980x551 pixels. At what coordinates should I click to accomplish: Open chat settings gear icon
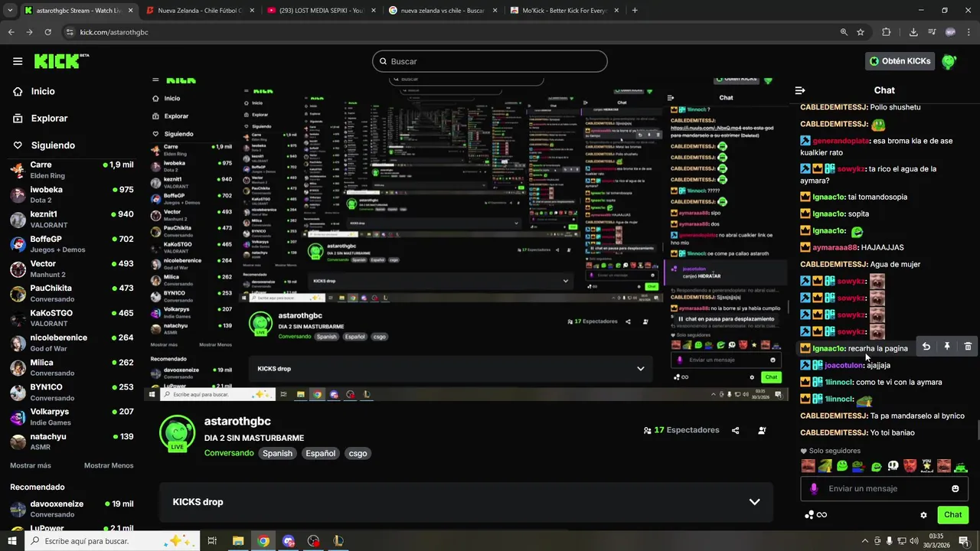point(923,515)
